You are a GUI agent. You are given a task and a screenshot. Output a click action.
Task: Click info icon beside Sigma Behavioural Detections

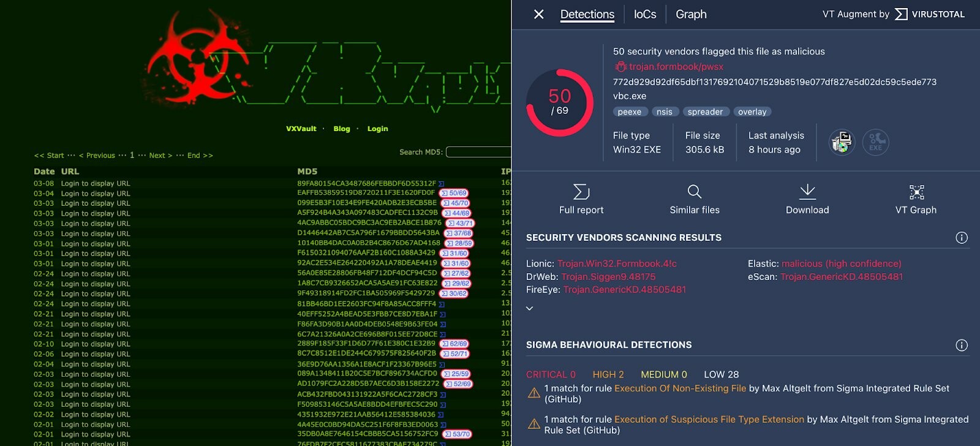click(962, 345)
